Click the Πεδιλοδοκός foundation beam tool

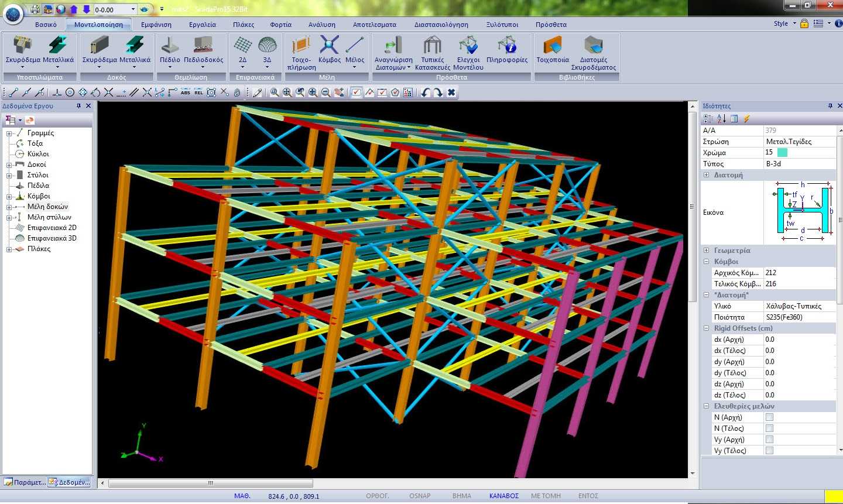pyautogui.click(x=203, y=50)
